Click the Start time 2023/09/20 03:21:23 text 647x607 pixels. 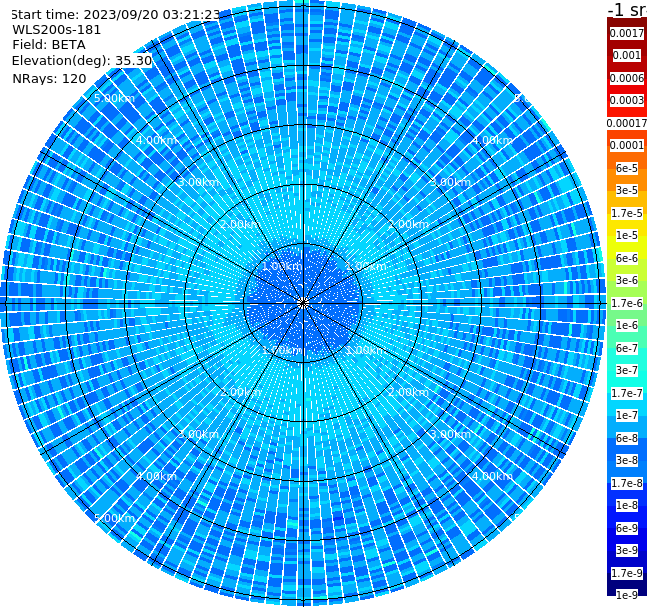(x=115, y=14)
